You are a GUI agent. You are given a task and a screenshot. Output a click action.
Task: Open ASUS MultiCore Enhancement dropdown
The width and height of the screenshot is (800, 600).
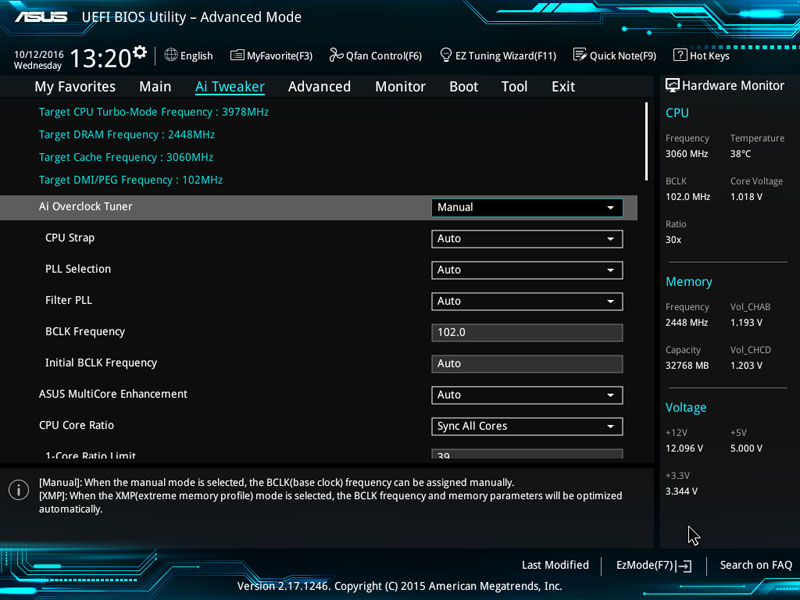pos(527,395)
